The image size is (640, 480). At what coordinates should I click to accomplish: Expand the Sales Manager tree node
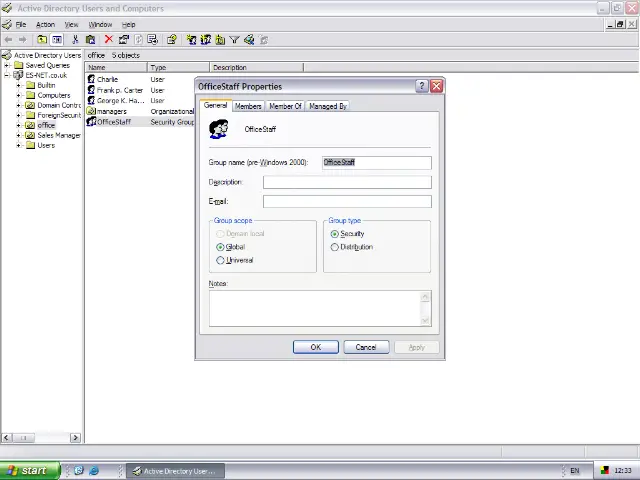tap(18, 135)
